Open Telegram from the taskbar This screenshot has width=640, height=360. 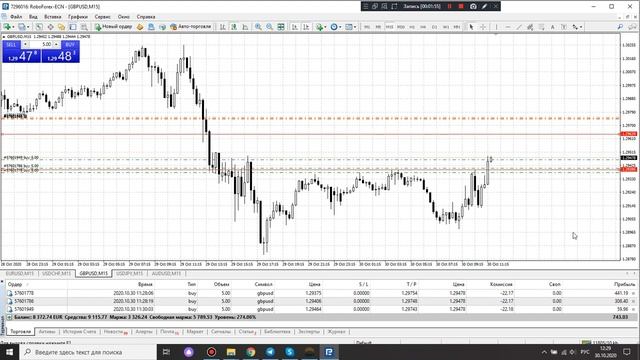270,352
